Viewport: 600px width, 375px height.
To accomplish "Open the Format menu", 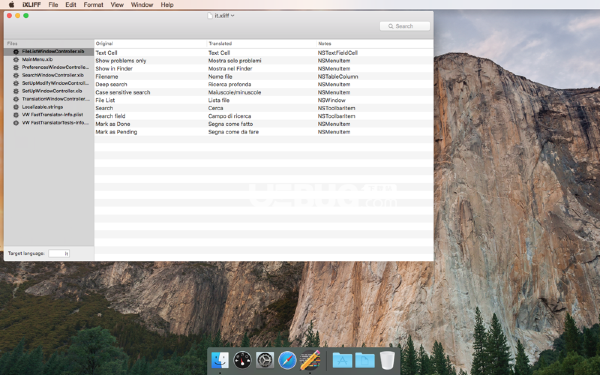I will click(x=93, y=5).
